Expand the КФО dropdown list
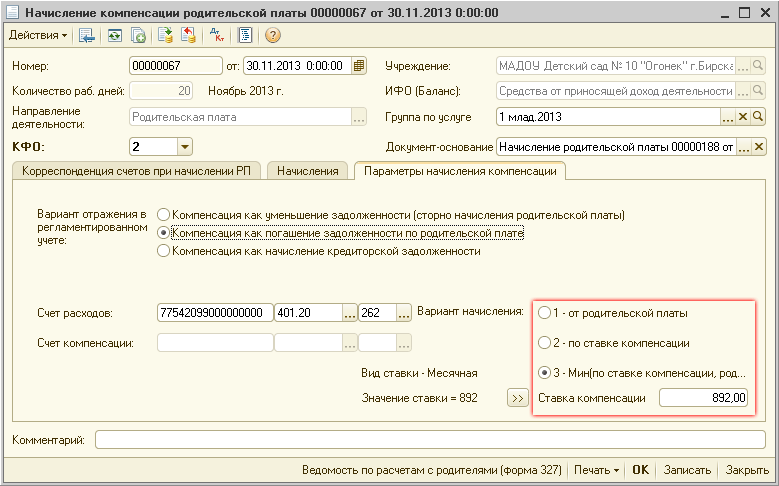The width and height of the screenshot is (779, 486). (184, 147)
